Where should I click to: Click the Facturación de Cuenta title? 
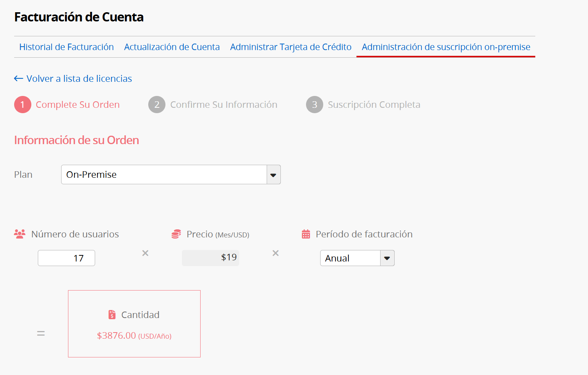point(79,17)
